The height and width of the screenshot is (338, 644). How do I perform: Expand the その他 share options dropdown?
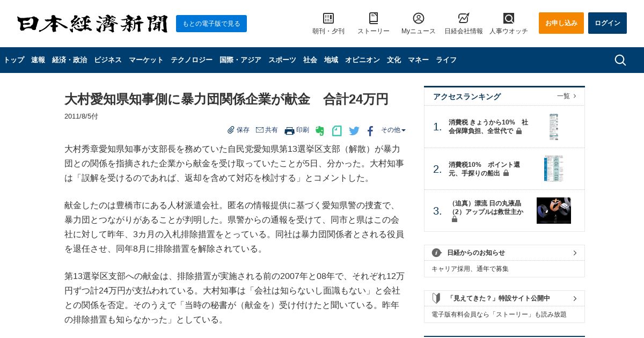(x=393, y=130)
